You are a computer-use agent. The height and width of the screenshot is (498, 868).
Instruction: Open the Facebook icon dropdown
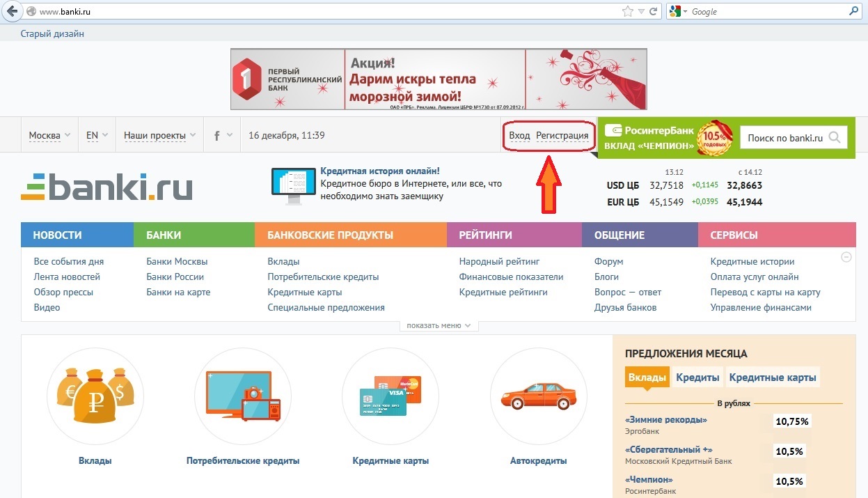pyautogui.click(x=221, y=135)
